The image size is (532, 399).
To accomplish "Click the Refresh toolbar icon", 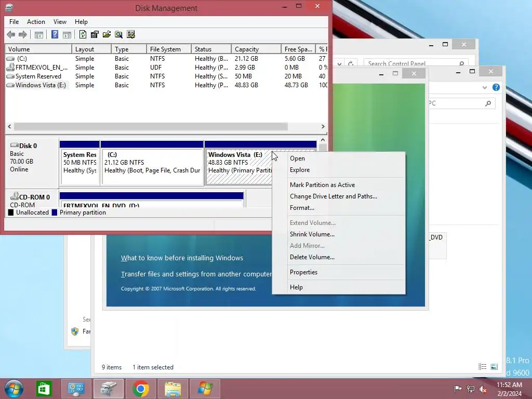I will [x=83, y=34].
